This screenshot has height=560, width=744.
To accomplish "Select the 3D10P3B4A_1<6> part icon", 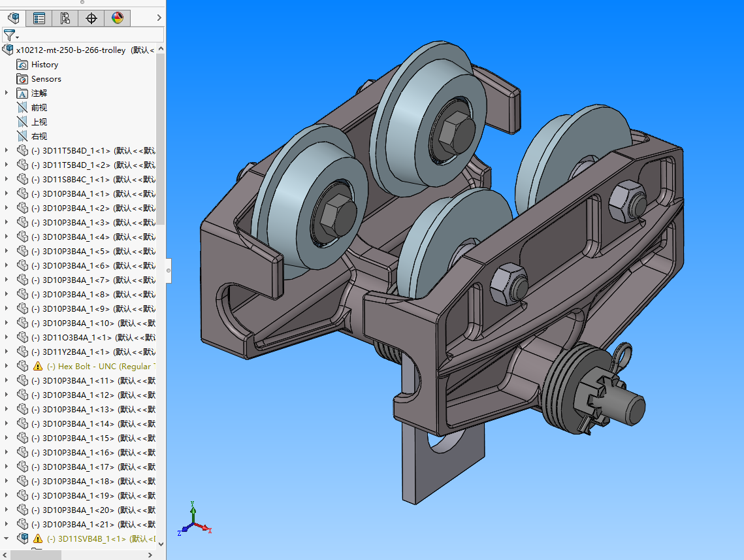I will [x=22, y=265].
